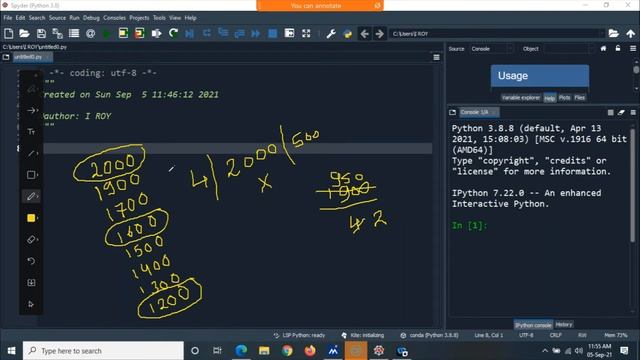The width and height of the screenshot is (640, 360).
Task: Undo last annotation stroke
Action: pos(31,261)
